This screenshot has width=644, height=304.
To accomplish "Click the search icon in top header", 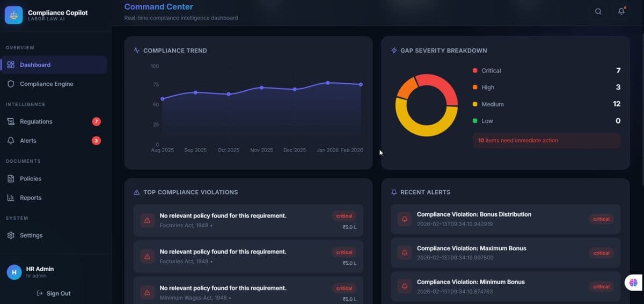I will [x=598, y=11].
